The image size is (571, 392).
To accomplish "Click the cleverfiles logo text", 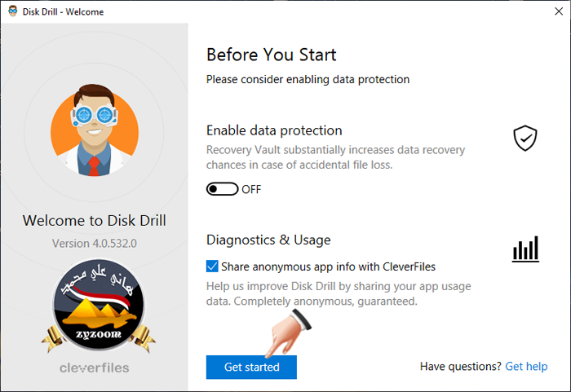I will [x=95, y=368].
